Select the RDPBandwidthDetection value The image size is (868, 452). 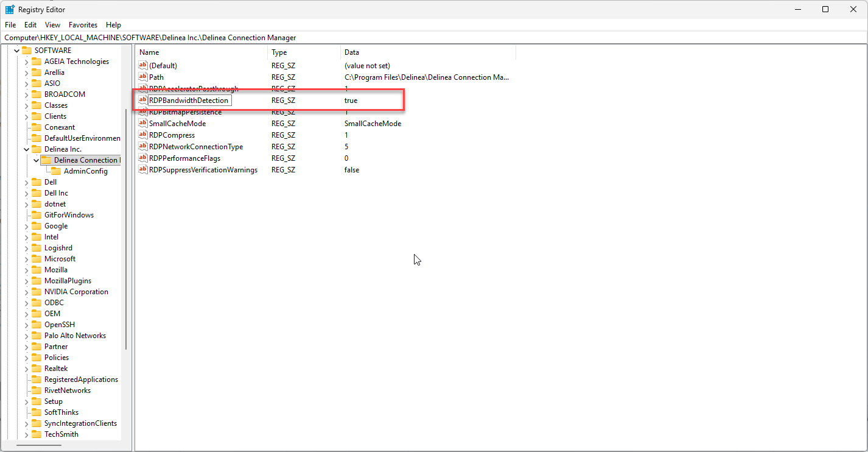click(x=189, y=101)
